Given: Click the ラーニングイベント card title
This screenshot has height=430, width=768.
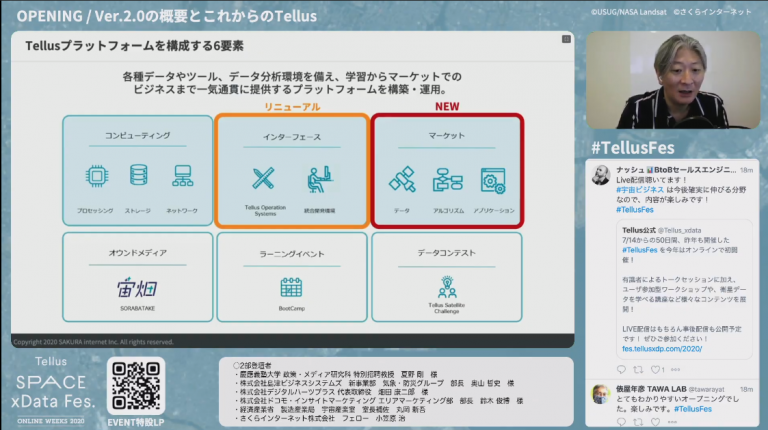Looking at the screenshot, I should (292, 254).
